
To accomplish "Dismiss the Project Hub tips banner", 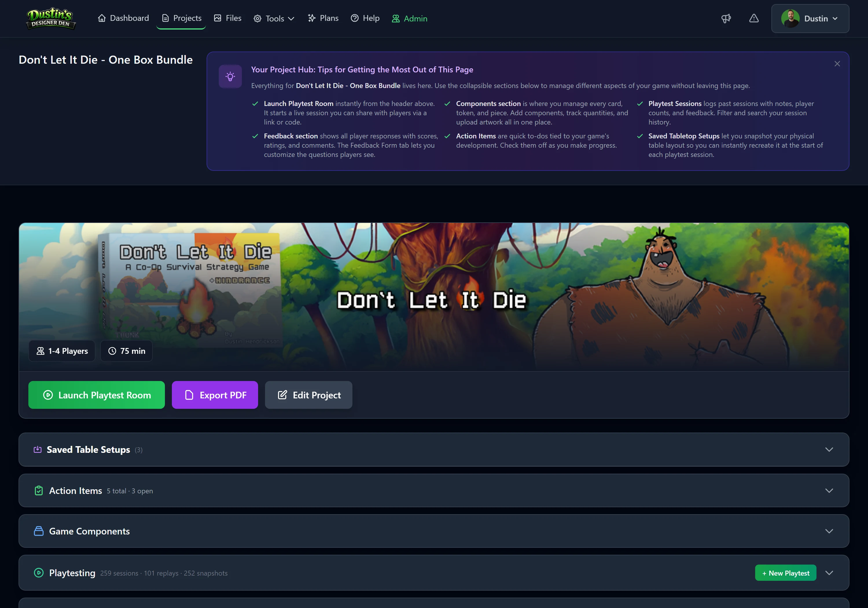I will pyautogui.click(x=837, y=64).
